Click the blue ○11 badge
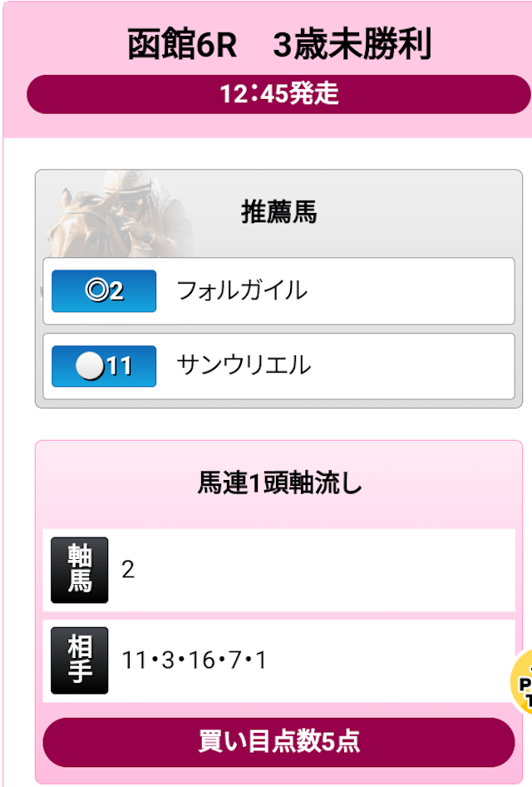The width and height of the screenshot is (532, 787). (104, 366)
